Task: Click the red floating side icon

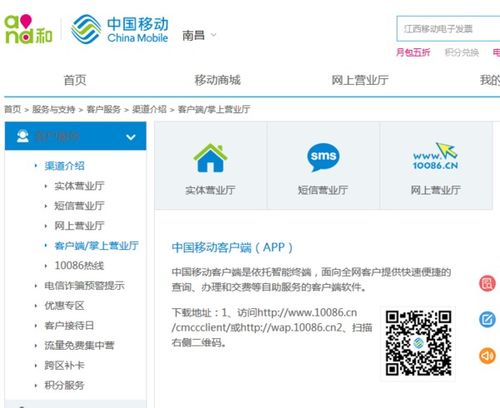Action: pyautogui.click(x=487, y=283)
